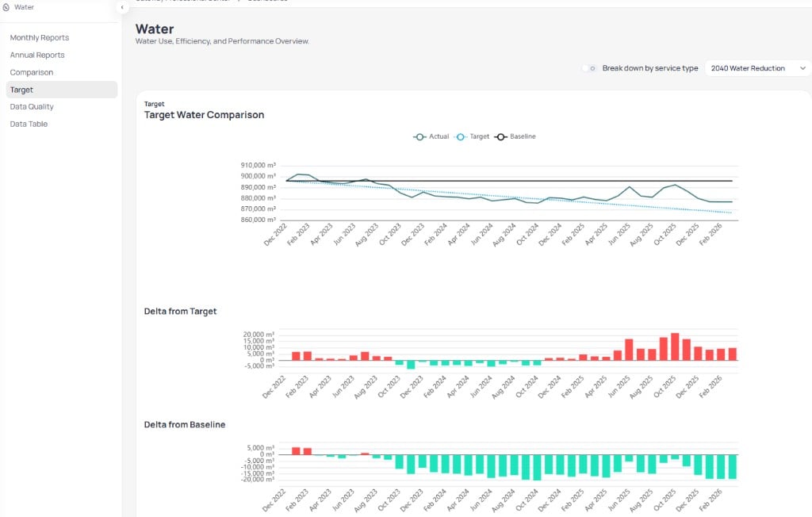The height and width of the screenshot is (517, 812).
Task: Click the Baseline legend circle marker
Action: (x=501, y=137)
